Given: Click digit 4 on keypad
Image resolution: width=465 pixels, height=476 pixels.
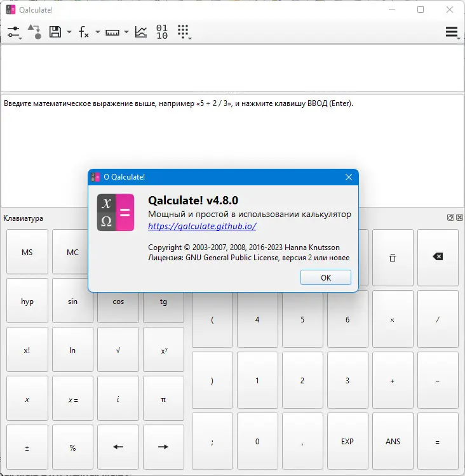Looking at the screenshot, I should [x=257, y=320].
